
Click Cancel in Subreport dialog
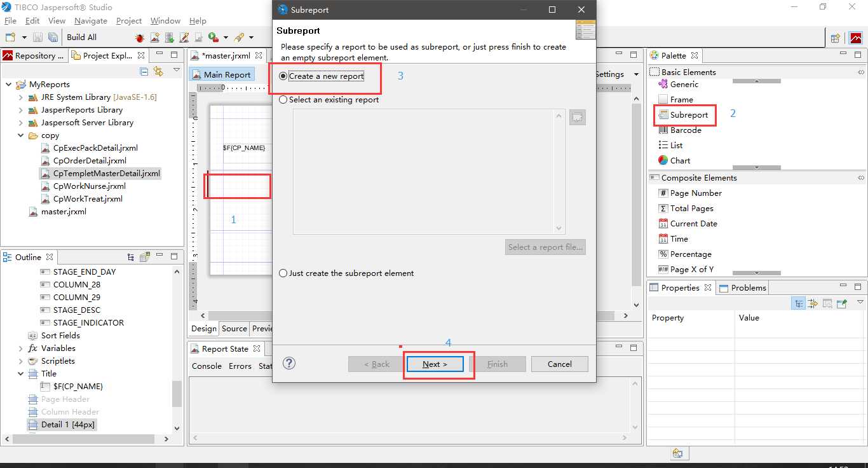(559, 364)
